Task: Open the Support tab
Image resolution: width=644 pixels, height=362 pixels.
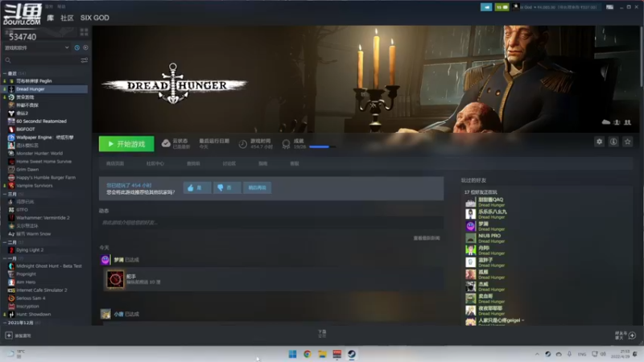Action: tap(295, 163)
